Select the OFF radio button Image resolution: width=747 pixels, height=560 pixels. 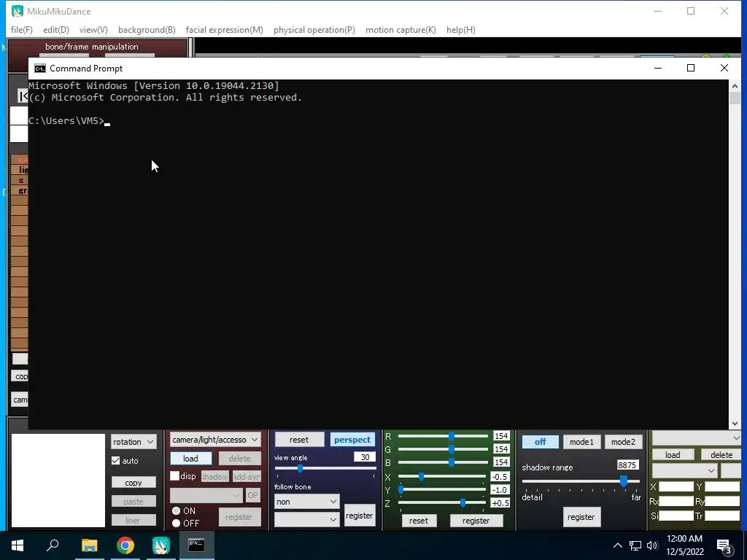[177, 523]
